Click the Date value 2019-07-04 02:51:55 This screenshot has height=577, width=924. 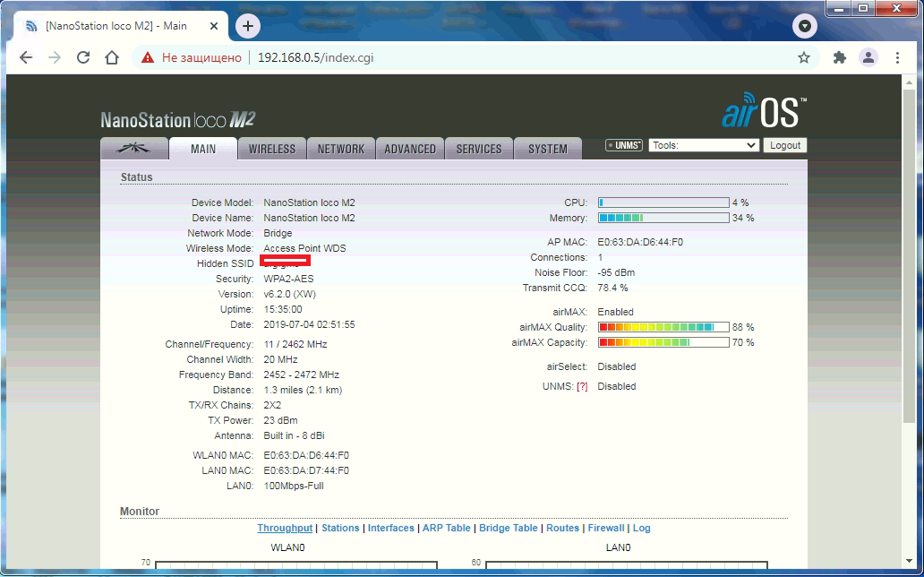(309, 325)
